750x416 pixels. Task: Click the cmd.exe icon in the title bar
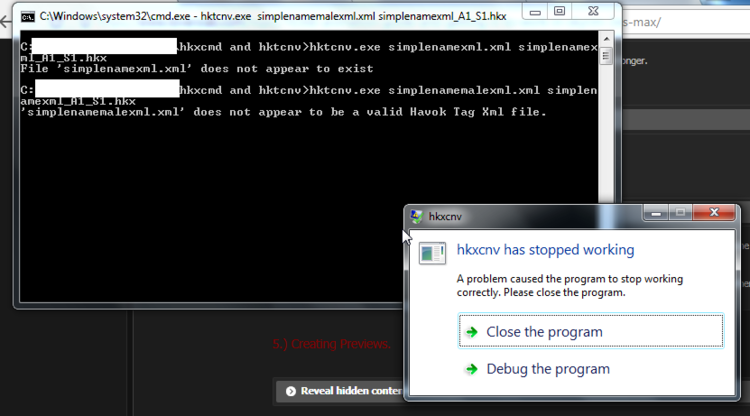(x=27, y=17)
